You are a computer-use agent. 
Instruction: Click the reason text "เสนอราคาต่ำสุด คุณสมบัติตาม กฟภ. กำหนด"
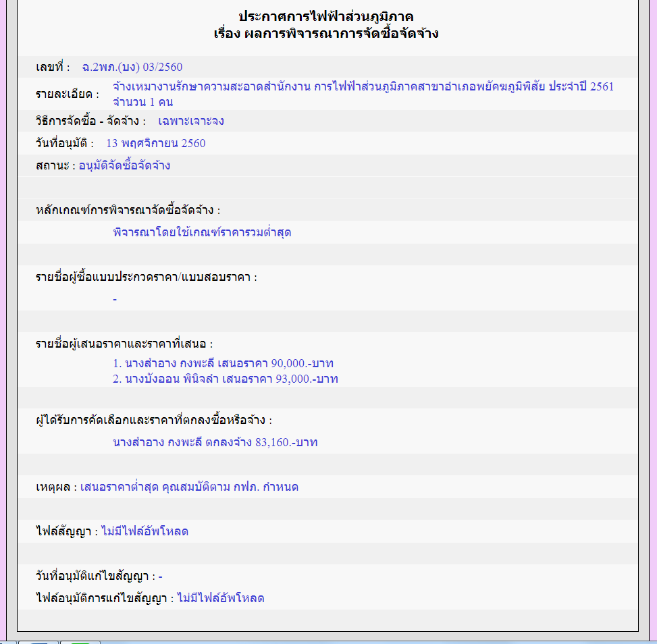click(x=189, y=487)
